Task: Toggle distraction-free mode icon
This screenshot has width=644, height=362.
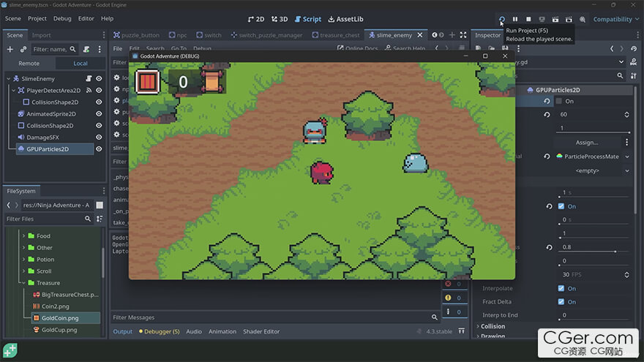Action: [463, 35]
